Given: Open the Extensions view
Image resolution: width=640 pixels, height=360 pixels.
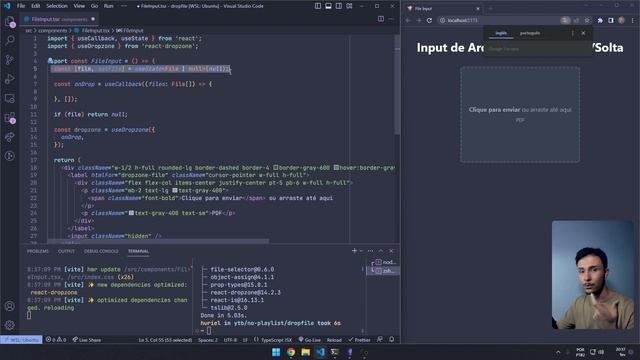Looking at the screenshot, I should (10, 118).
